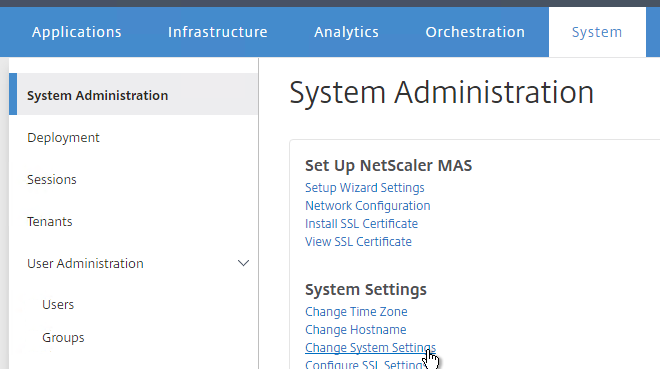Collapse User Administration with chevron arrow
Image resolution: width=660 pixels, height=369 pixels.
[243, 263]
